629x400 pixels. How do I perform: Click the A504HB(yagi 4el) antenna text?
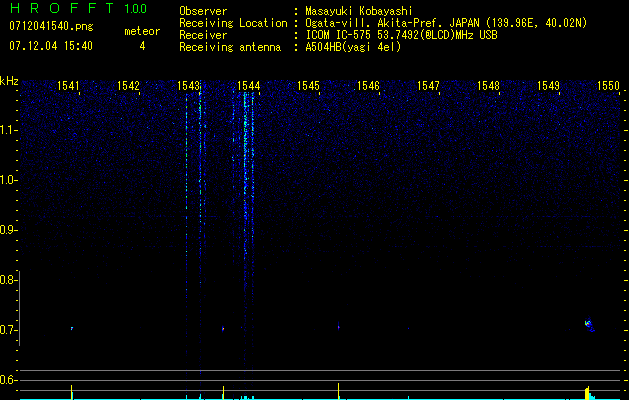coord(353,47)
